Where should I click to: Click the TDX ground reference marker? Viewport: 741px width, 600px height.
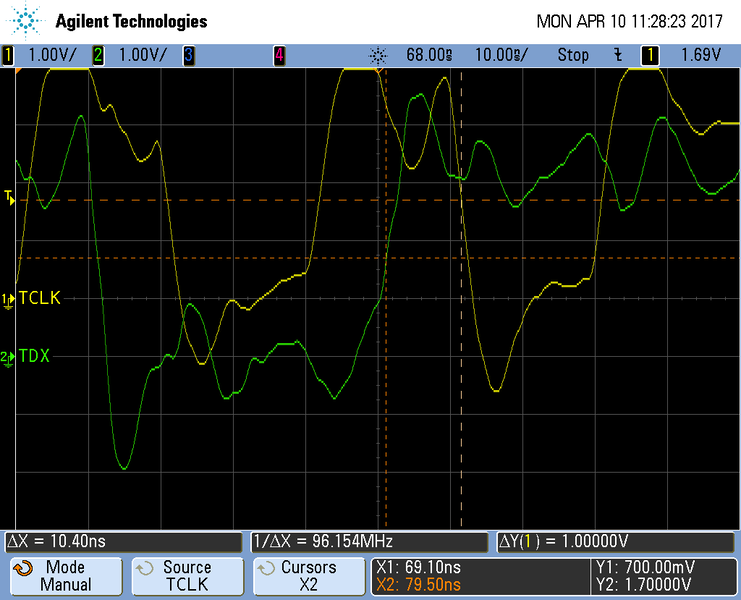[9, 356]
